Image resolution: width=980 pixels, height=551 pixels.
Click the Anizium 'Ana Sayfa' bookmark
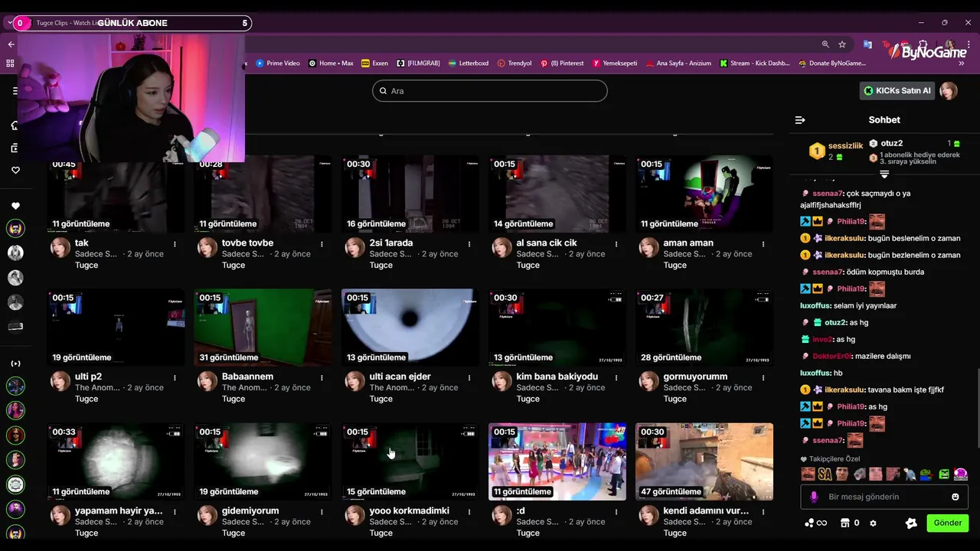678,64
